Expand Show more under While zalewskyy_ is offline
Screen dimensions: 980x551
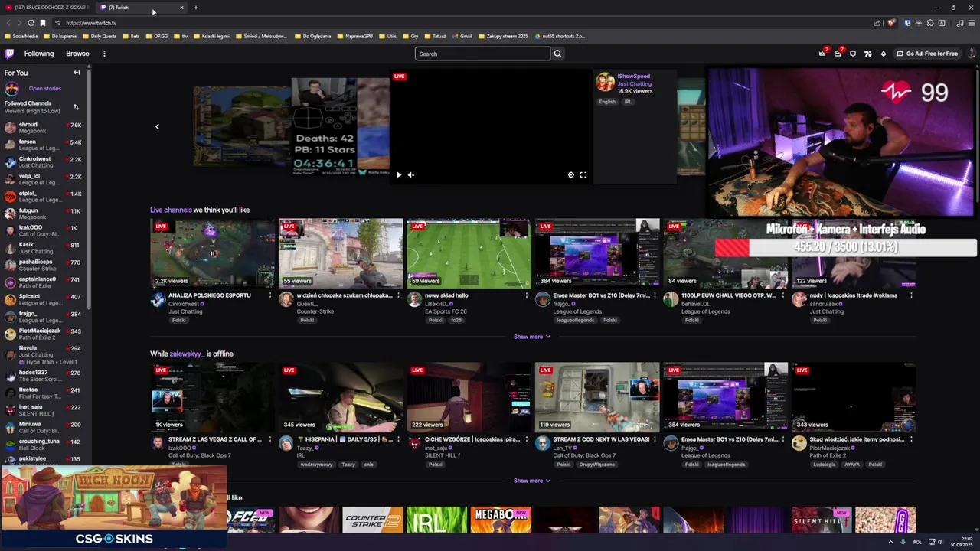(x=531, y=481)
